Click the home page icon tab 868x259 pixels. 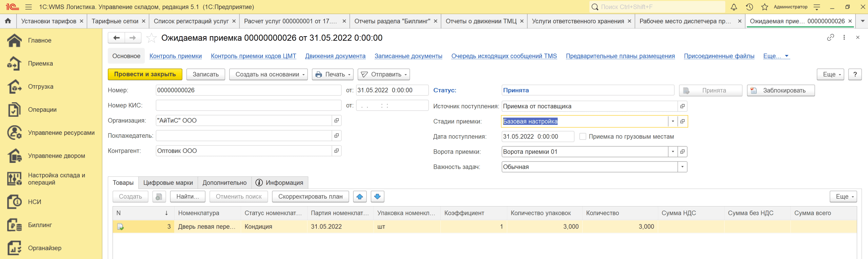[8, 21]
